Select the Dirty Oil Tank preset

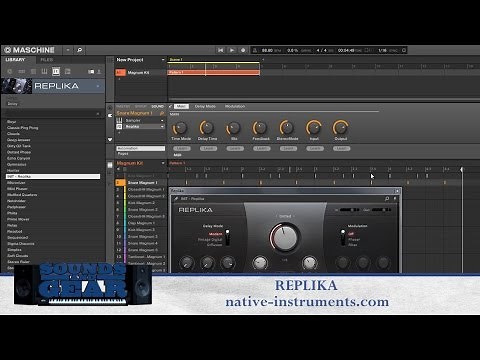tap(19, 146)
